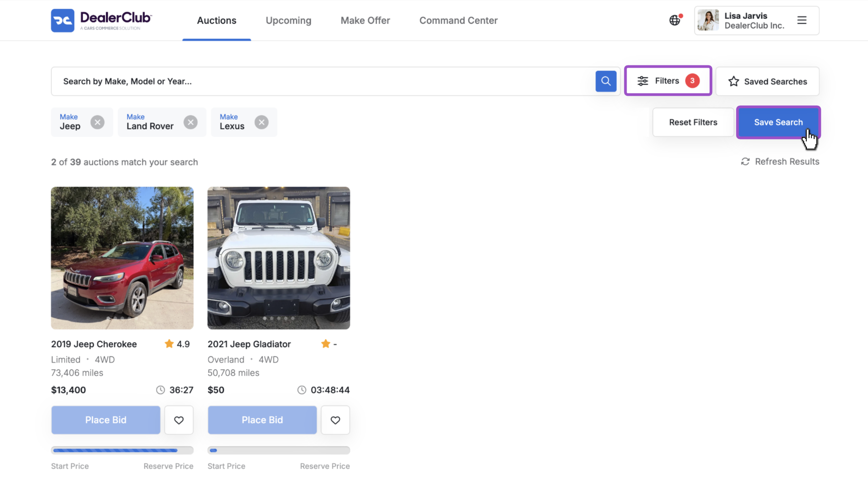Favorite the Jeep Gladiator with heart
The image size is (868, 489).
[335, 420]
